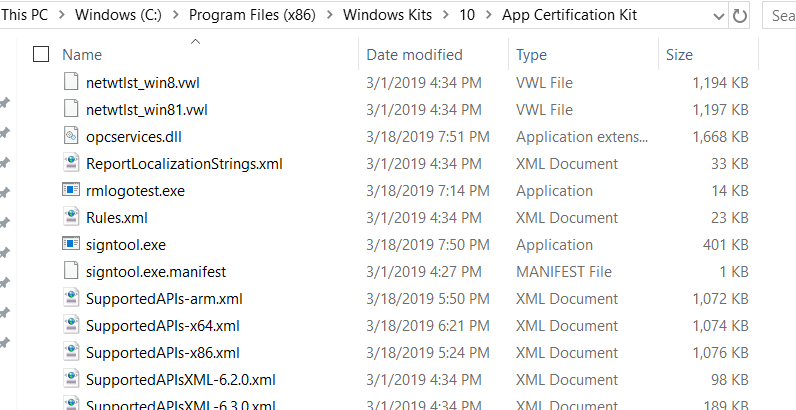Click the signtool.exe.manifest file icon
The width and height of the screenshot is (796, 410).
point(71,271)
